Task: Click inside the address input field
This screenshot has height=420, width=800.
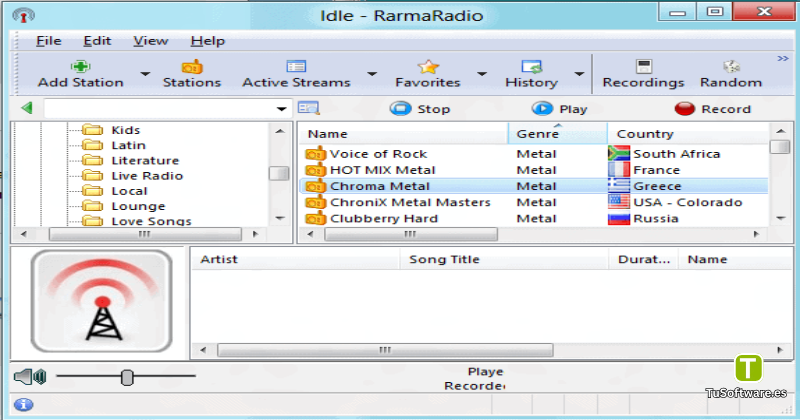Action: (160, 109)
